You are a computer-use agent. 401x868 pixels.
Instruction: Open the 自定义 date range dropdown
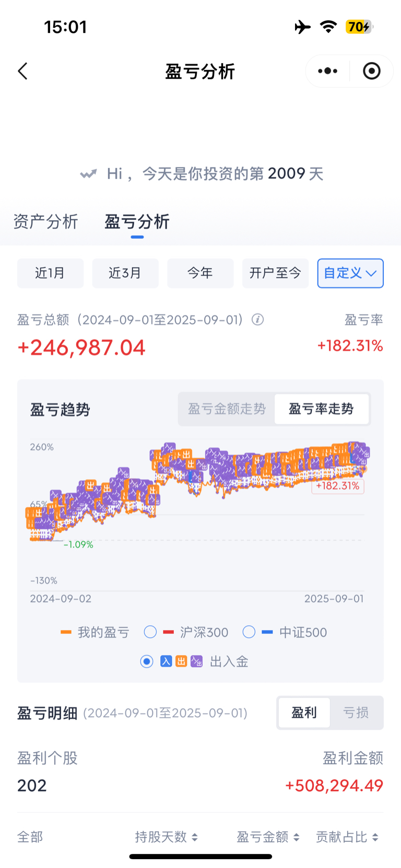point(350,273)
